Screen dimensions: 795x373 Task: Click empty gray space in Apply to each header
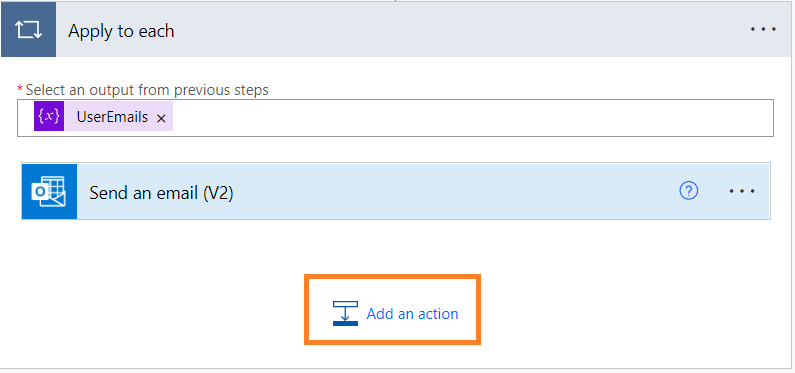(x=456, y=30)
